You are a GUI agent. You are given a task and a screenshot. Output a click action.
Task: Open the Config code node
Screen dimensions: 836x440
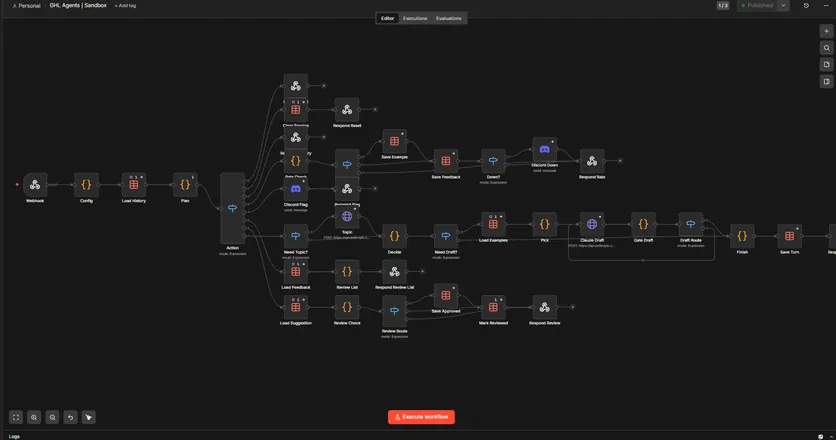pyautogui.click(x=86, y=185)
